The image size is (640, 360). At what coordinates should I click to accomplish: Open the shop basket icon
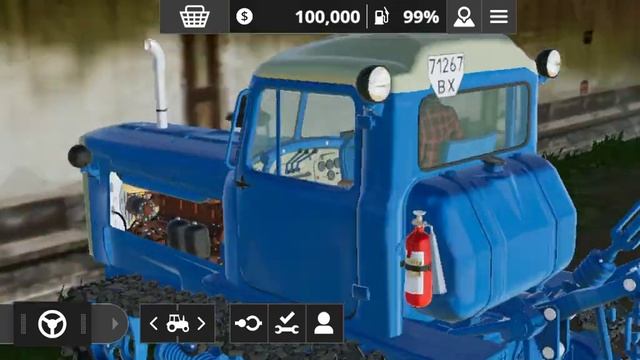(195, 17)
